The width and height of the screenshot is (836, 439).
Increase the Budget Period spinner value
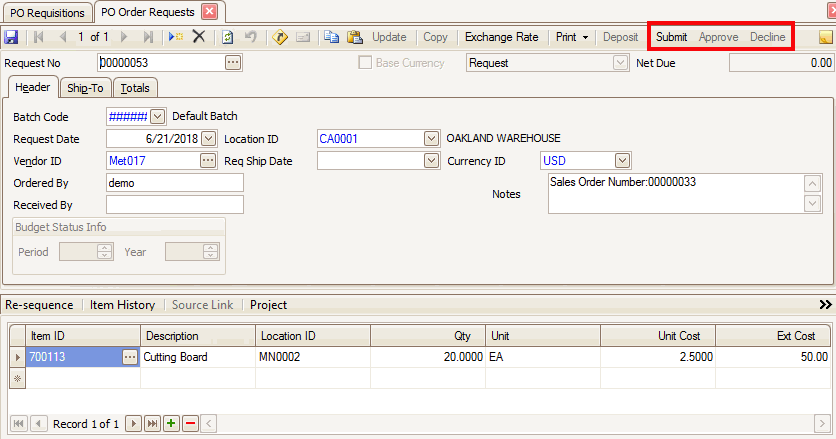click(x=104, y=248)
